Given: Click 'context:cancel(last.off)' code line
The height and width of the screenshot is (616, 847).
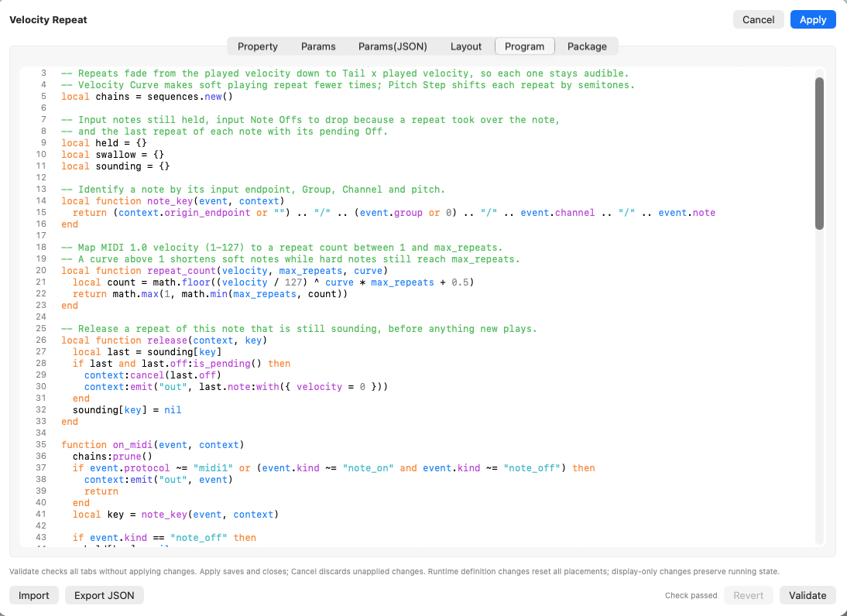Looking at the screenshot, I should tap(153, 375).
